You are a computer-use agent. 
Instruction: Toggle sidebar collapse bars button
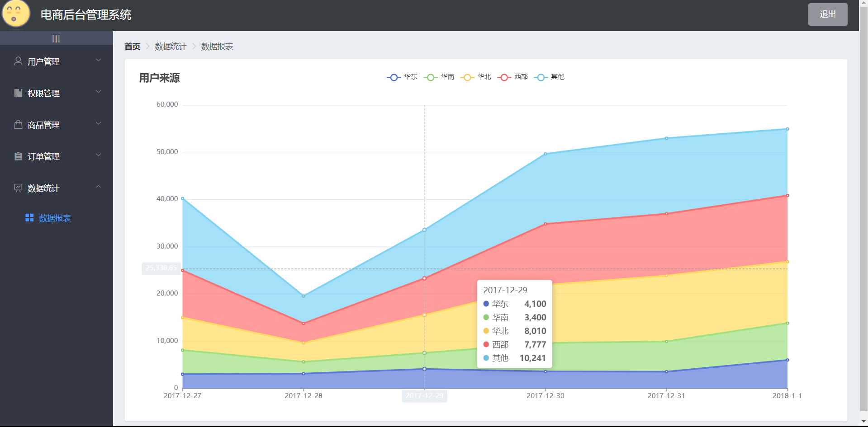click(x=56, y=38)
